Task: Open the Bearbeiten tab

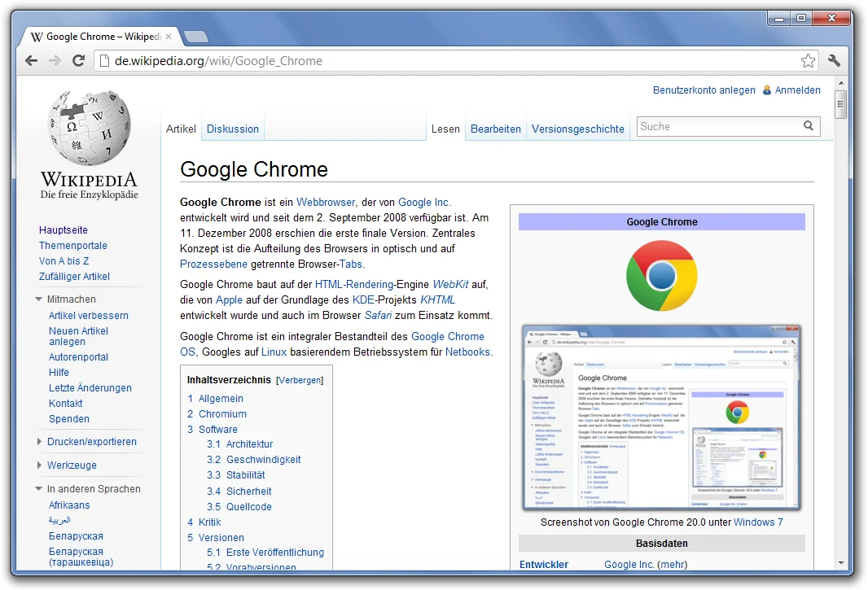Action: click(495, 129)
